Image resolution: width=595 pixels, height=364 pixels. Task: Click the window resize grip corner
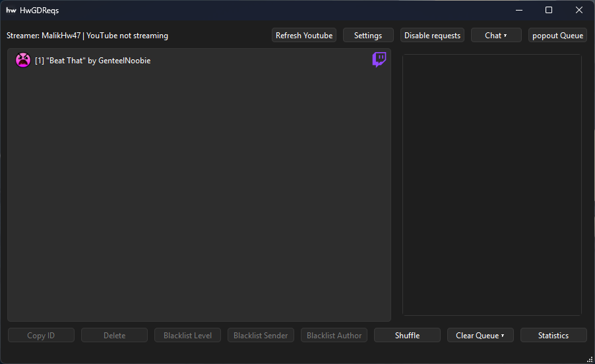(x=590, y=359)
